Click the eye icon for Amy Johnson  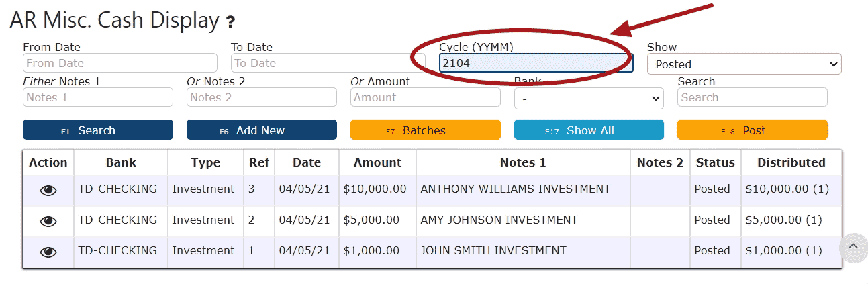(48, 221)
